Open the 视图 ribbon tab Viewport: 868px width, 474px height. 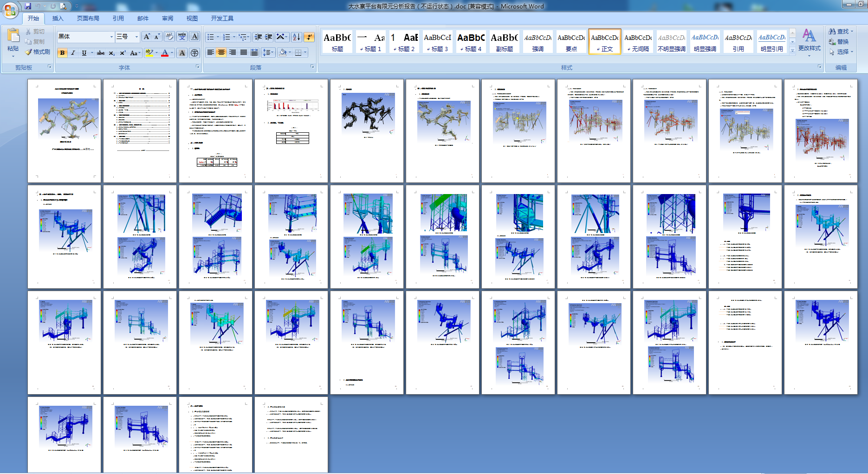coord(192,19)
